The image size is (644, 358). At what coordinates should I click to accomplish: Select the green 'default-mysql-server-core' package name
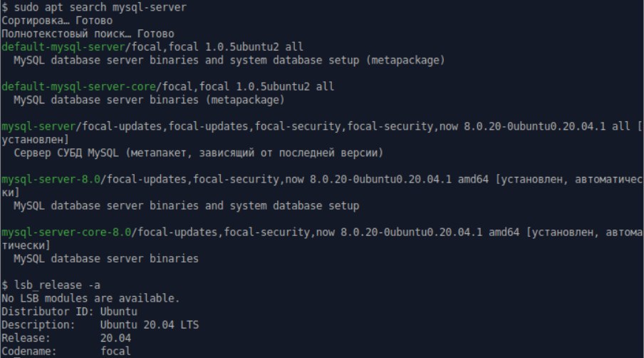tap(78, 87)
